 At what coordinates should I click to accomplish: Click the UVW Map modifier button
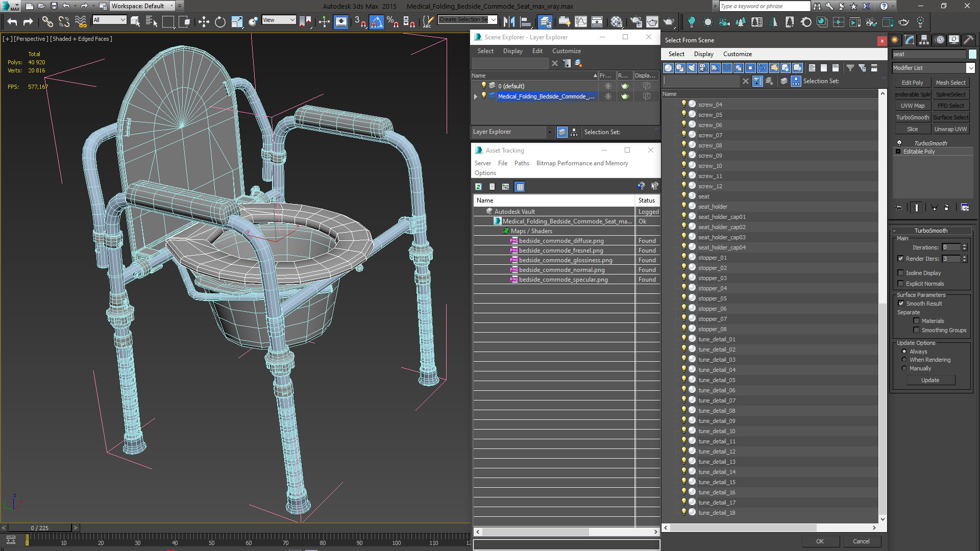[x=912, y=106]
